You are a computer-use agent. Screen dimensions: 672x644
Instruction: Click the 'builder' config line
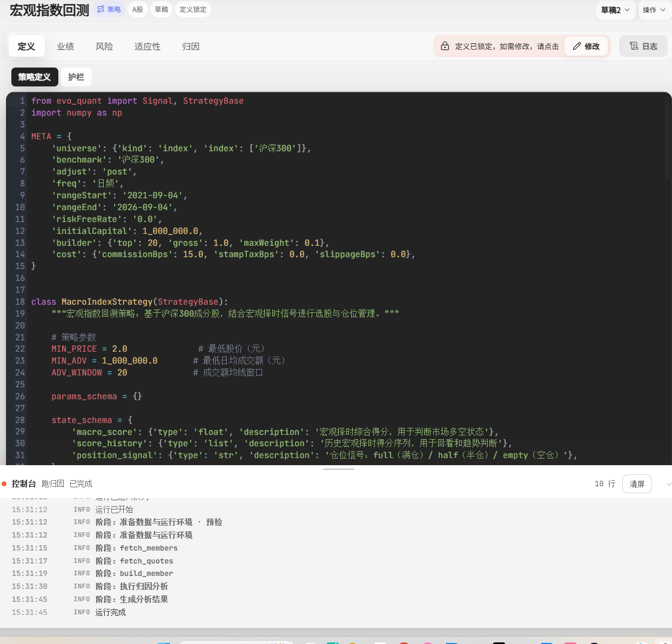[190, 243]
